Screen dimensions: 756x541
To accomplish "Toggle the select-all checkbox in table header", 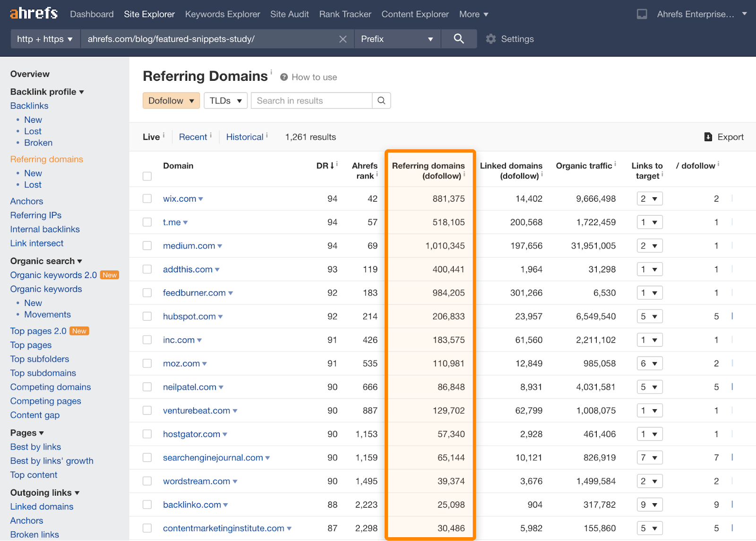I will click(147, 176).
